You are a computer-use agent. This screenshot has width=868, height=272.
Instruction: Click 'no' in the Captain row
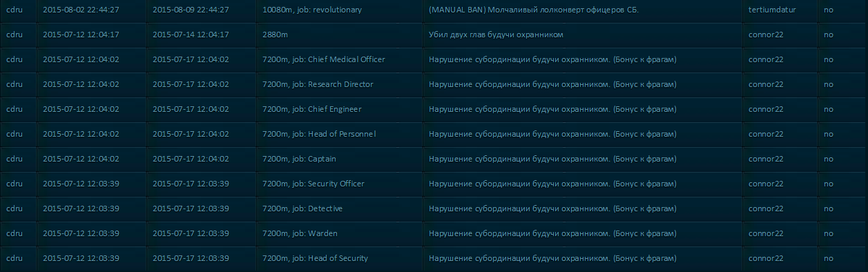pyautogui.click(x=829, y=159)
